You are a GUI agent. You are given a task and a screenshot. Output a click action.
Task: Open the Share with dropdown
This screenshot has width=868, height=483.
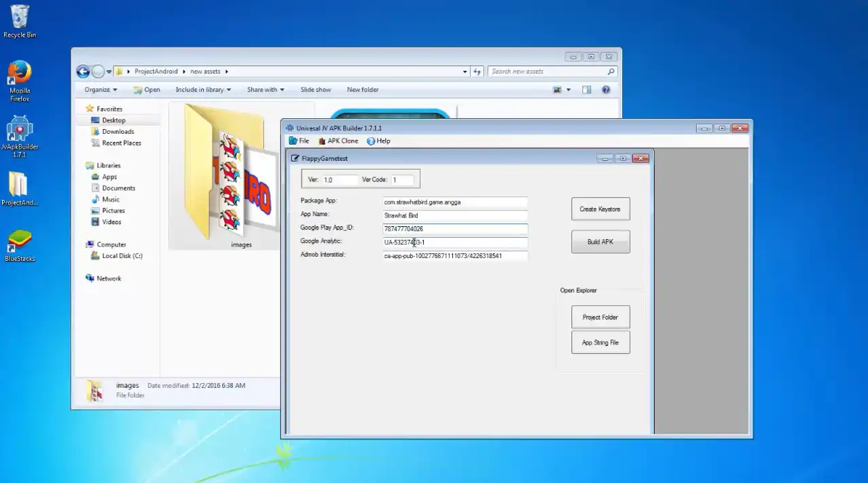(x=266, y=90)
